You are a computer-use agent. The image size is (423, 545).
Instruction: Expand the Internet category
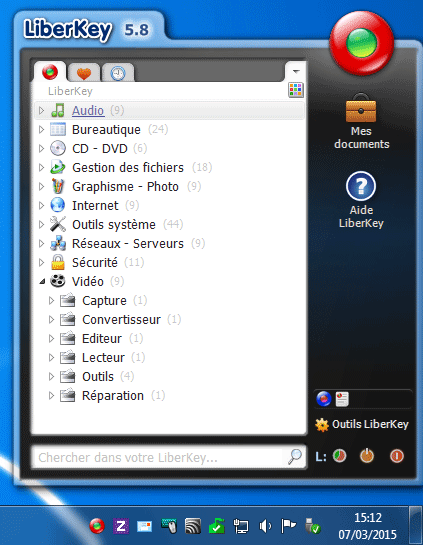pos(41,205)
